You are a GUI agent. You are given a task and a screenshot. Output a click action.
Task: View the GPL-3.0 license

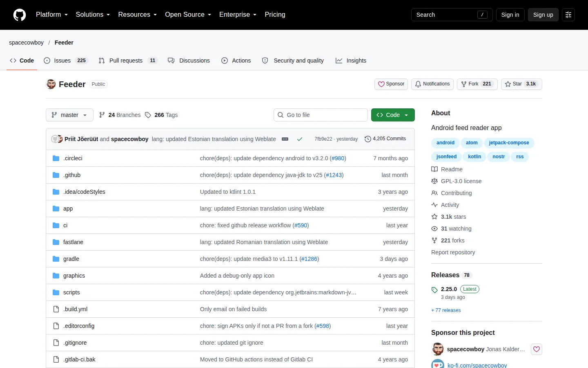457,181
